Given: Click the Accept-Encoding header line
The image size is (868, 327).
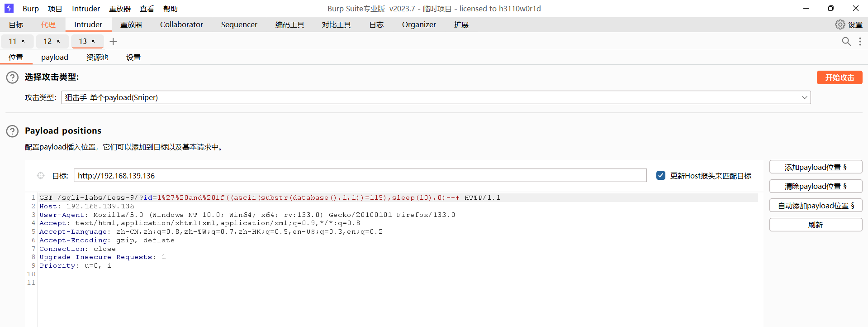Looking at the screenshot, I should click(107, 240).
